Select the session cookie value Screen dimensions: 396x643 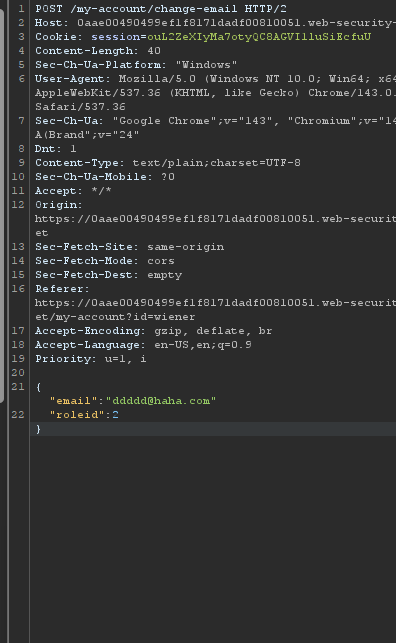tap(259, 36)
